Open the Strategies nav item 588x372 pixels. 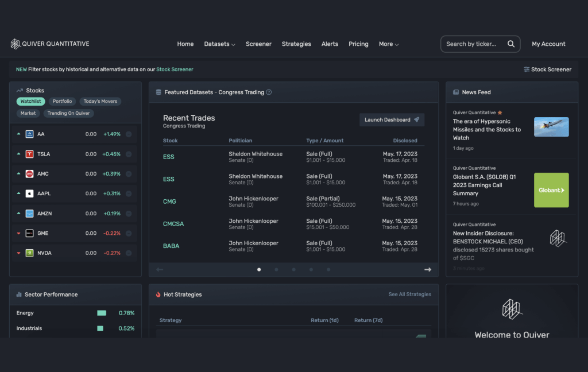(296, 44)
